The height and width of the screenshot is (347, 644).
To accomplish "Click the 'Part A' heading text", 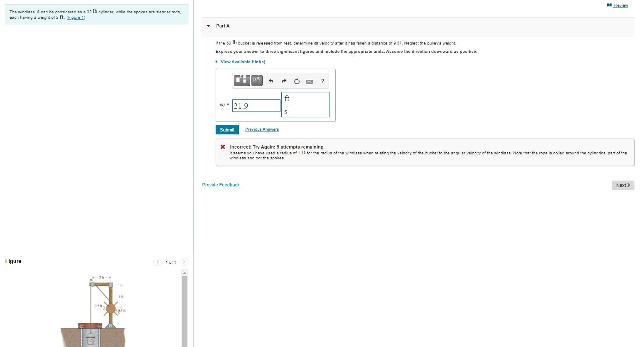I will point(223,26).
